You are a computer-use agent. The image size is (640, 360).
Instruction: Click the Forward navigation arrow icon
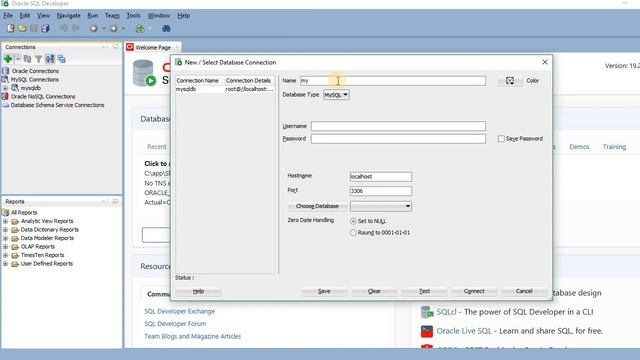tap(113, 28)
